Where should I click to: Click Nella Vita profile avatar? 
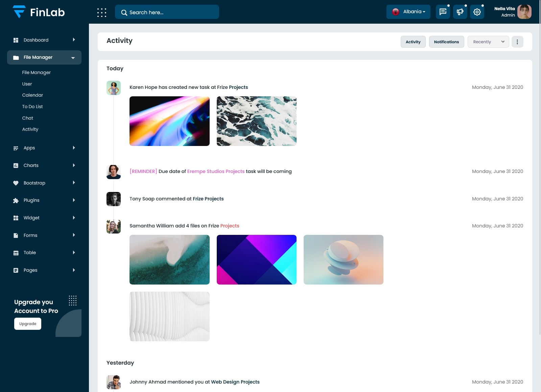pos(524,12)
